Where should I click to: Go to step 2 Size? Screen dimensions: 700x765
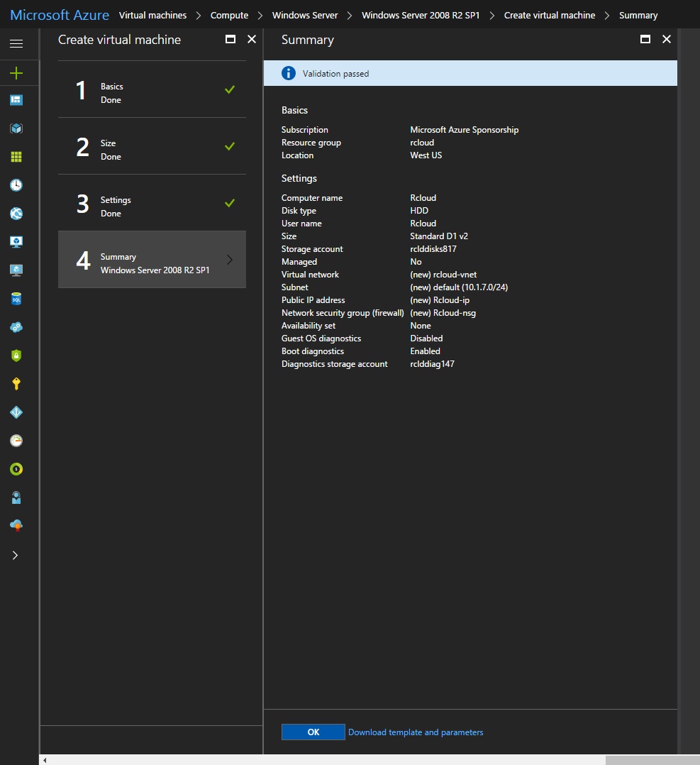click(152, 146)
